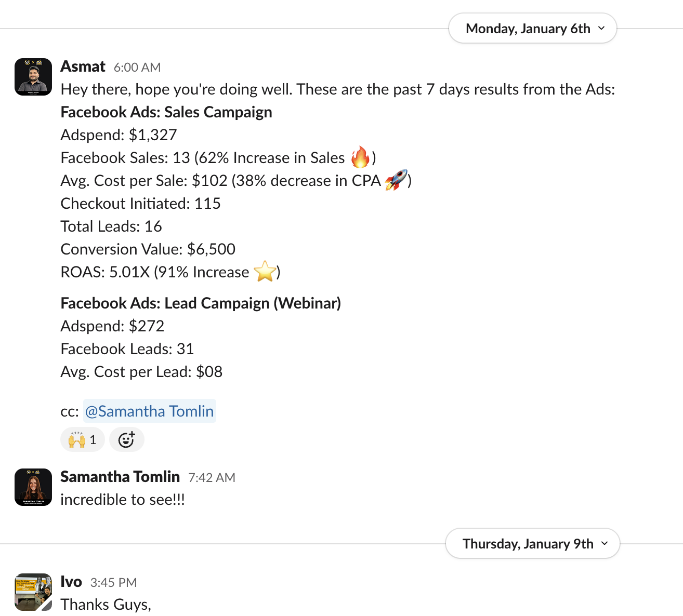Click the chevron beside Monday, January 6th

(601, 28)
